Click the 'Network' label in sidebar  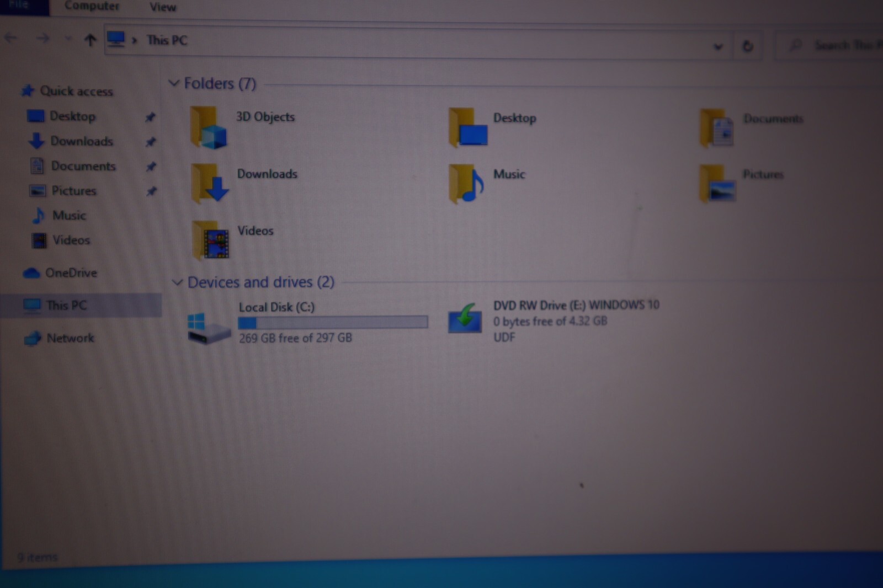70,338
